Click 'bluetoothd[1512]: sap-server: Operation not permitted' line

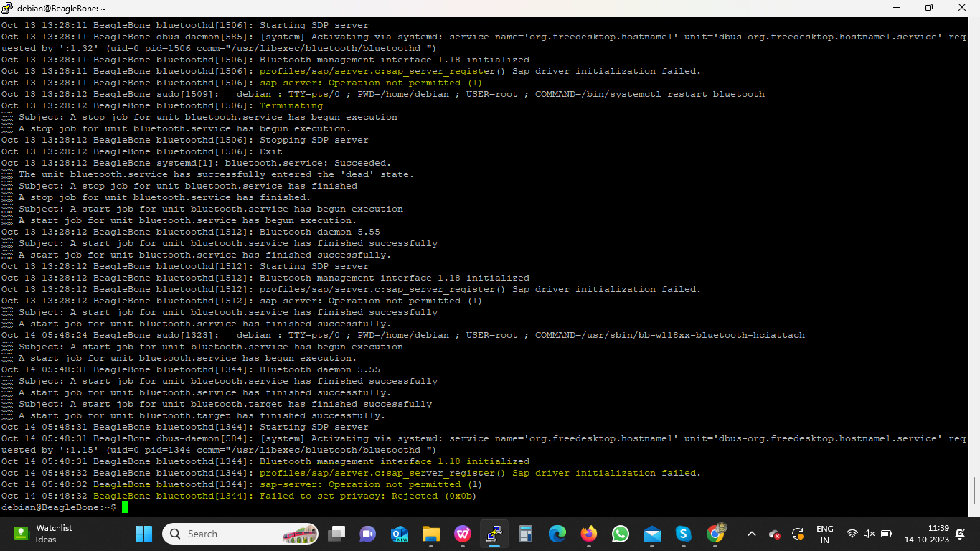(x=242, y=301)
